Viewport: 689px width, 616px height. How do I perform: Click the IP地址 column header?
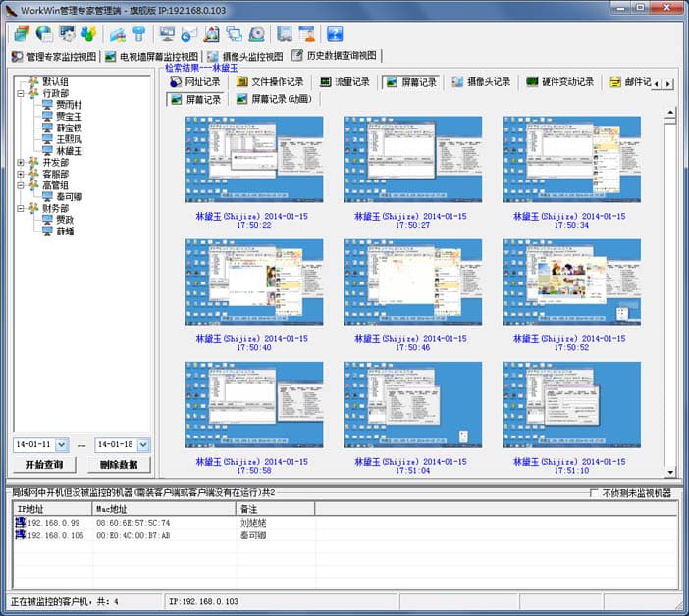coord(52,509)
